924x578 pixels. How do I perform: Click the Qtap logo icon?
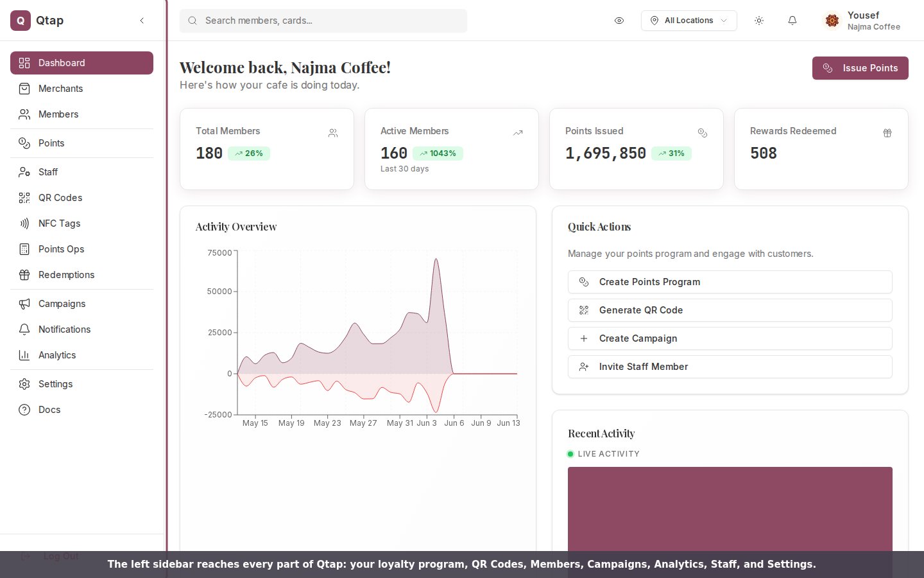pos(21,21)
